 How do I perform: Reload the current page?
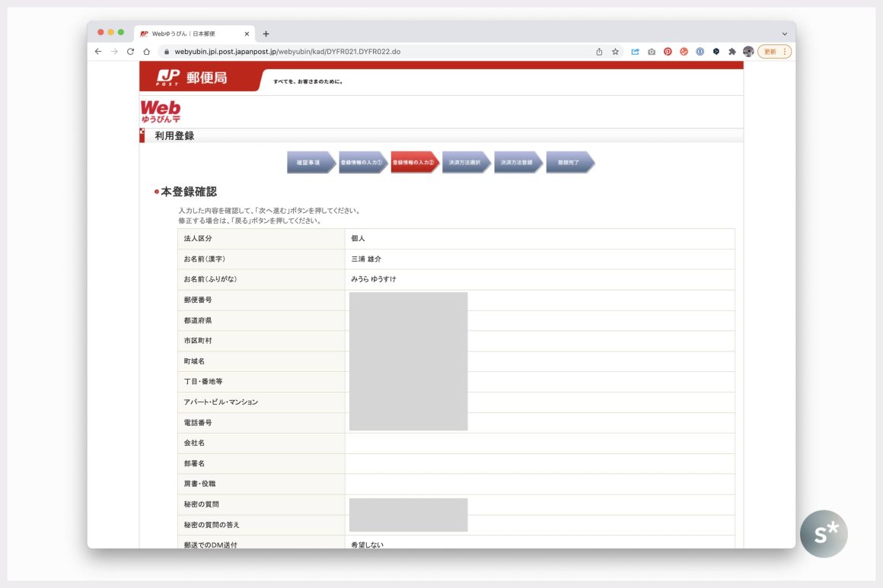pos(130,52)
